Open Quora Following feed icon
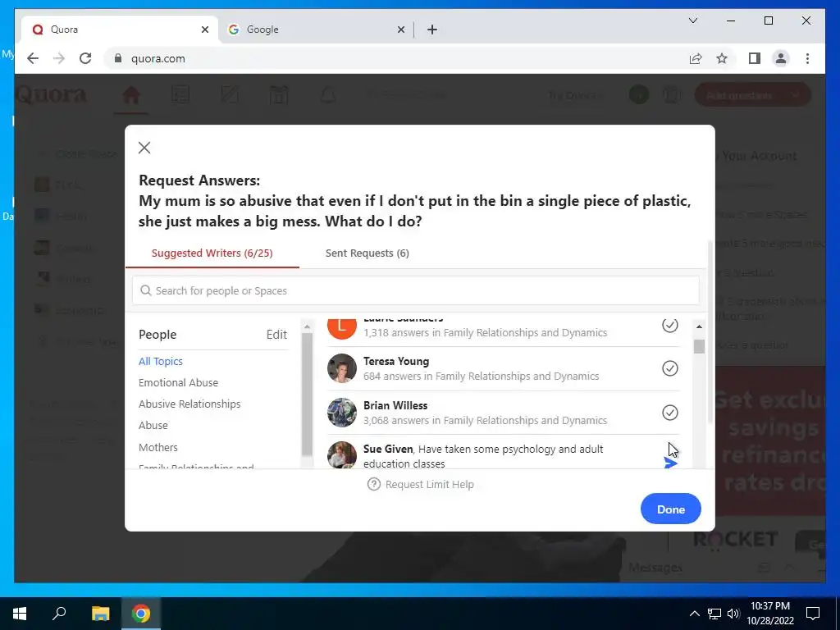The height and width of the screenshot is (630, 840). pos(180,95)
